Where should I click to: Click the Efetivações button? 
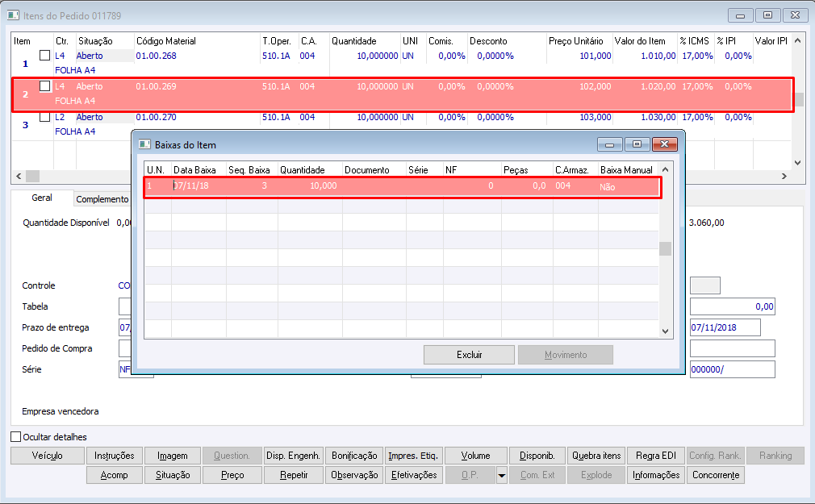tap(414, 475)
